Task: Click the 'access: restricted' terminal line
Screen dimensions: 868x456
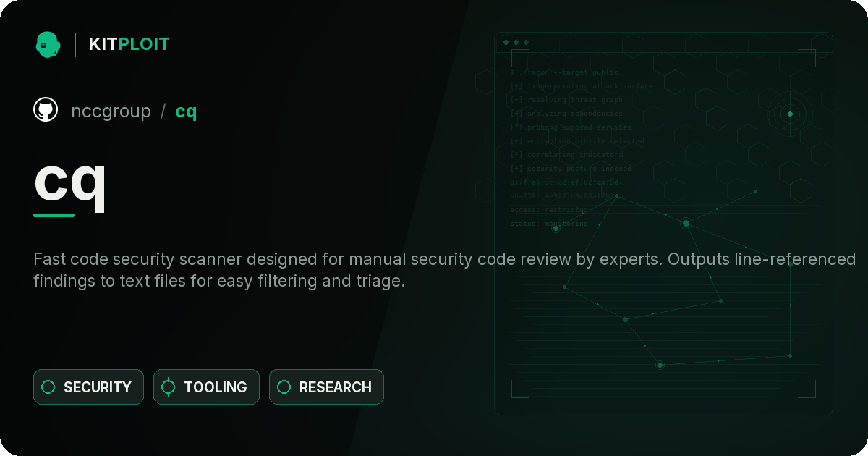Action: pyautogui.click(x=549, y=210)
